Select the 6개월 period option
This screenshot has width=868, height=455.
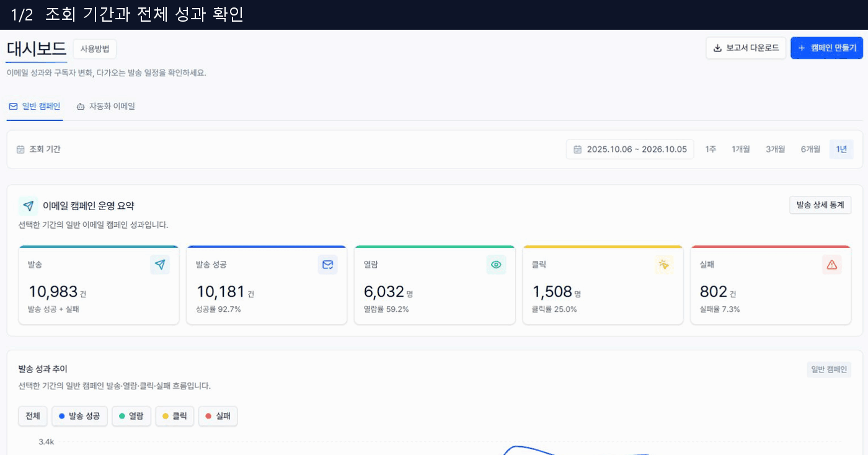(x=810, y=149)
